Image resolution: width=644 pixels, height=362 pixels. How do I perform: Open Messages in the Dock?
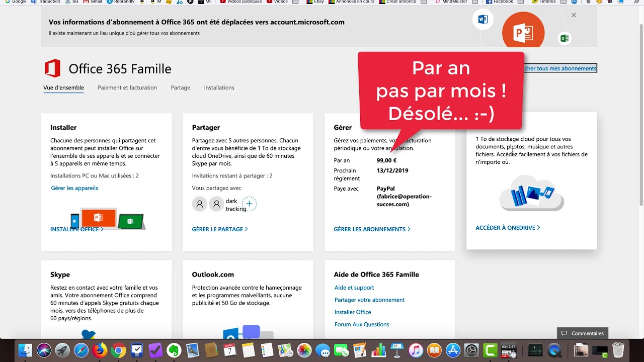(323, 350)
